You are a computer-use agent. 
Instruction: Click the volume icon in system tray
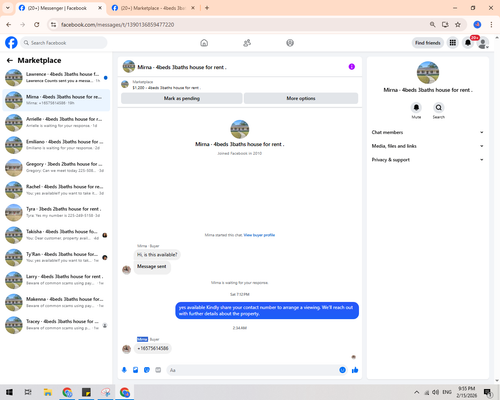(x=435, y=392)
